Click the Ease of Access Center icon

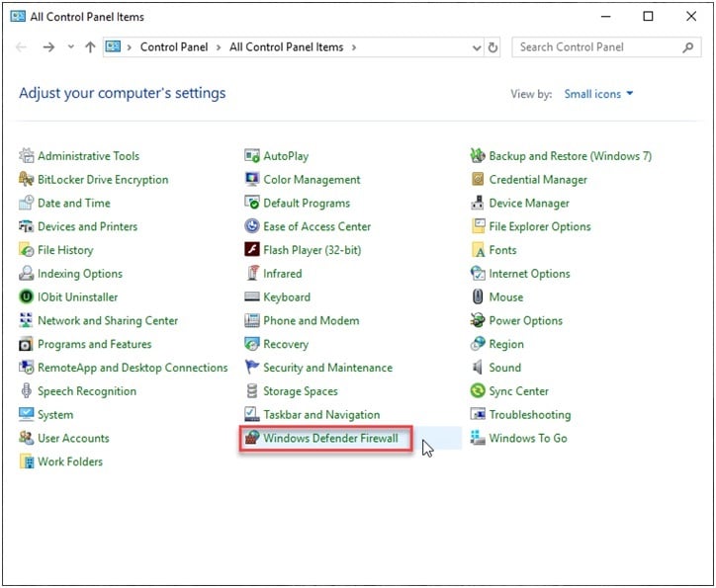click(x=252, y=226)
